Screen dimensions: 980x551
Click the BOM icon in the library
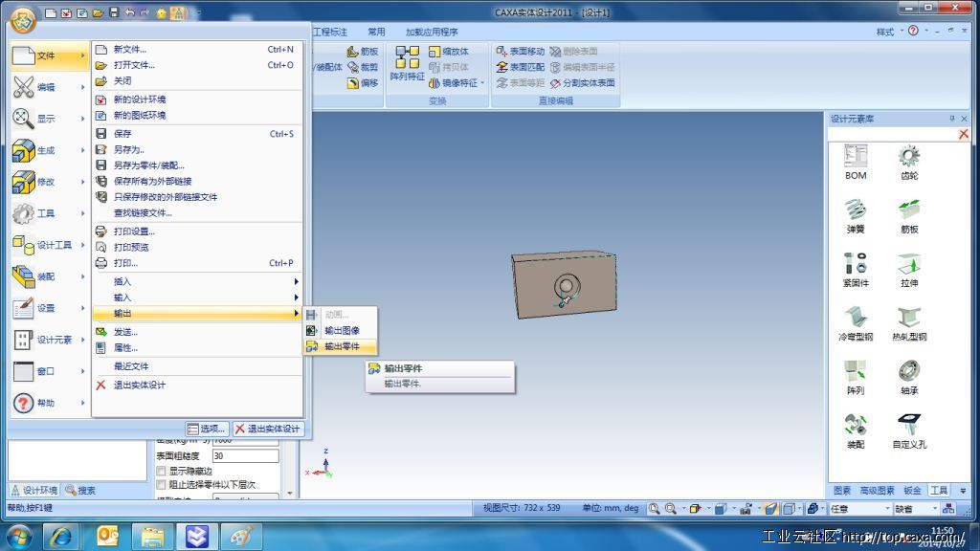click(856, 157)
